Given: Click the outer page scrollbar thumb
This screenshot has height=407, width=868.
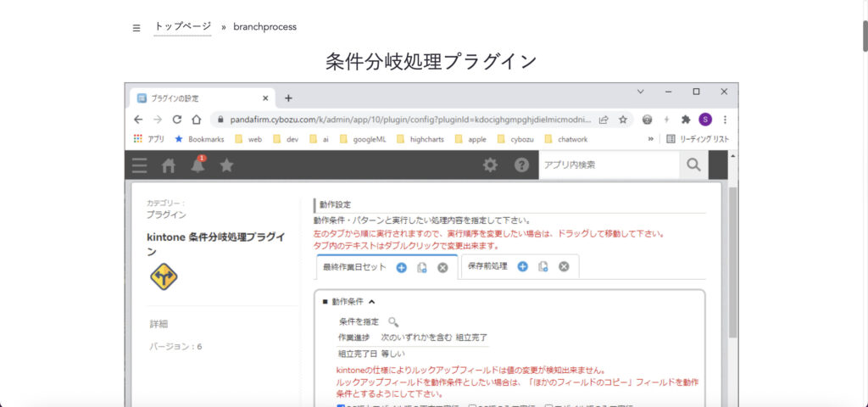Looking at the screenshot, I should click(x=865, y=36).
